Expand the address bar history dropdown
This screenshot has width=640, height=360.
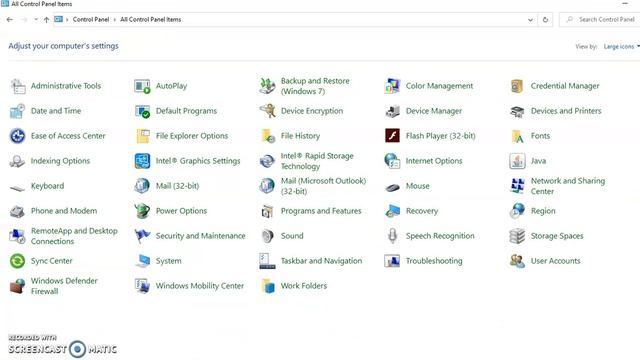tap(530, 20)
